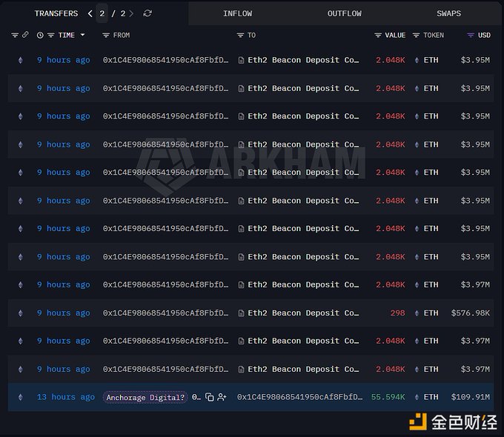Switch to the SWAPS tab
The height and width of the screenshot is (437, 504).
(448, 13)
